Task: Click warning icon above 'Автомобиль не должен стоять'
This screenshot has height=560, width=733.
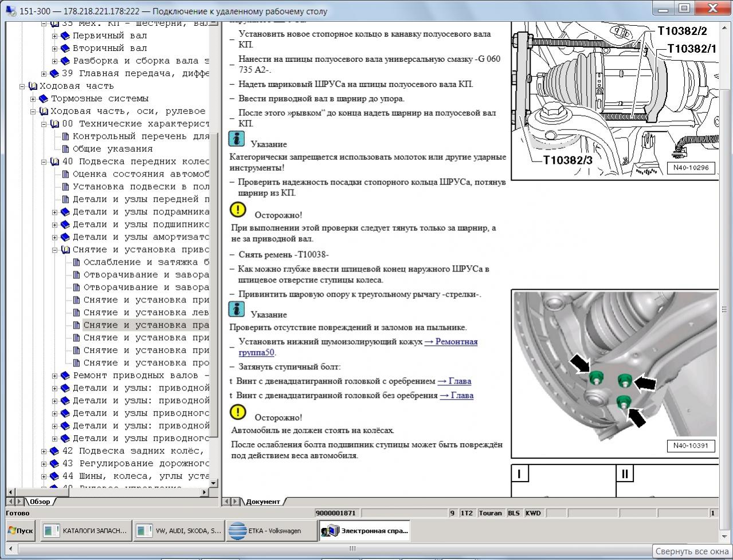Action: pyautogui.click(x=238, y=412)
